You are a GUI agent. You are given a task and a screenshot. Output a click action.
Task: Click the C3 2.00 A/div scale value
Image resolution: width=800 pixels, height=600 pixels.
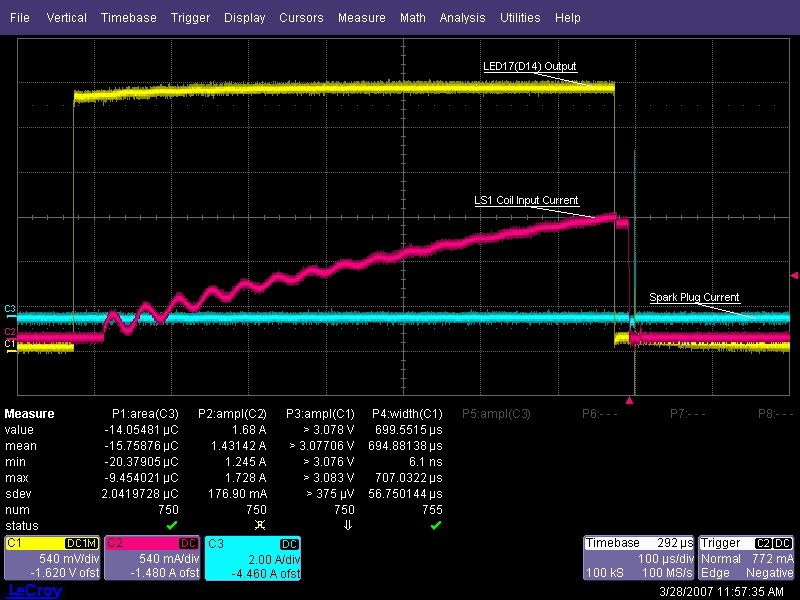coord(274,560)
